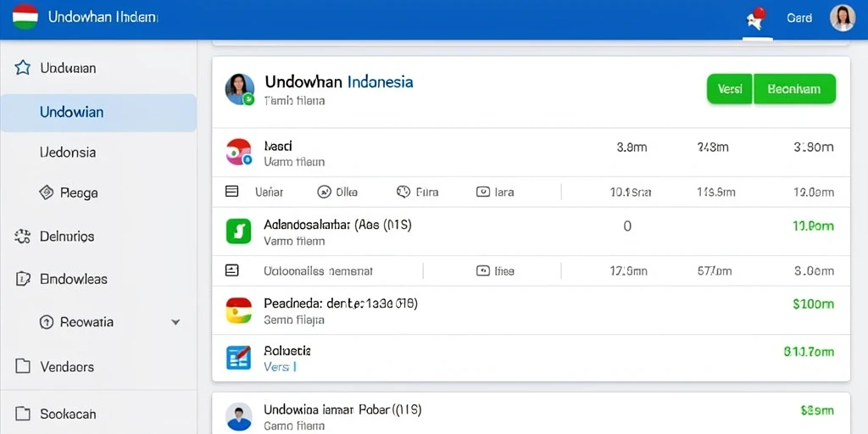Click the Peadneda row flag icon
Screen dimensions: 868x434
pyautogui.click(x=238, y=310)
